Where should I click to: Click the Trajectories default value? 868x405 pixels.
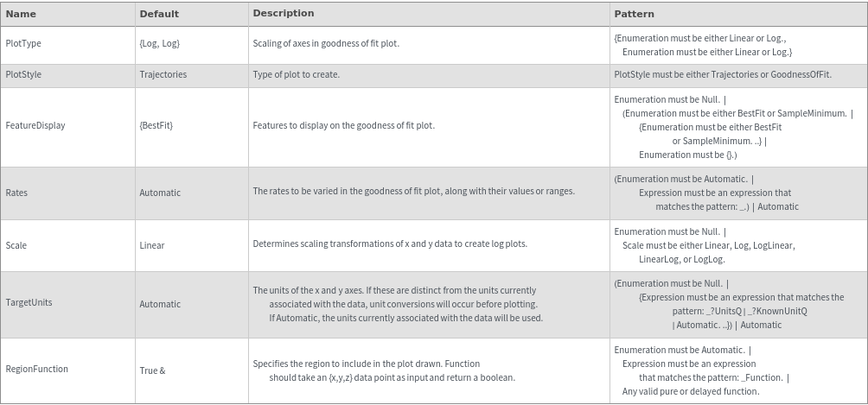(163, 74)
